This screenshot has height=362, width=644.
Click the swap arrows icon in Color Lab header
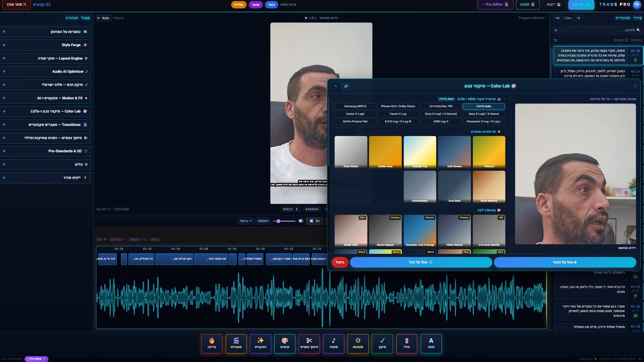pos(346,86)
